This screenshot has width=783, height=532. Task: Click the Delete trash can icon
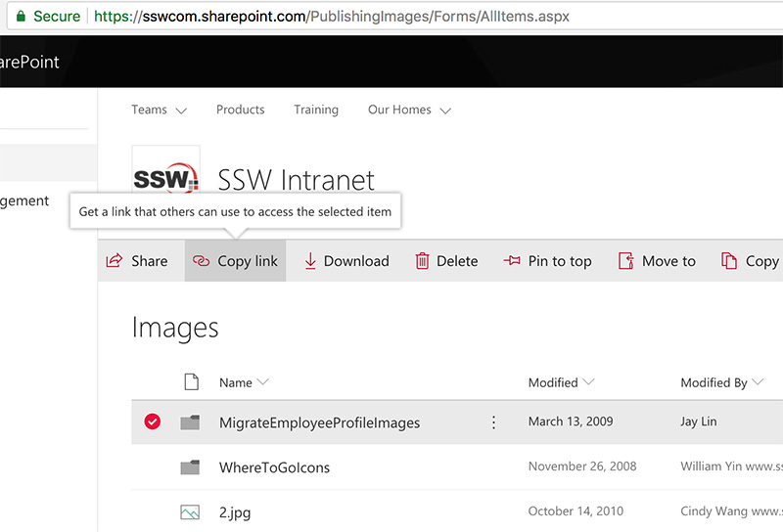pos(423,261)
